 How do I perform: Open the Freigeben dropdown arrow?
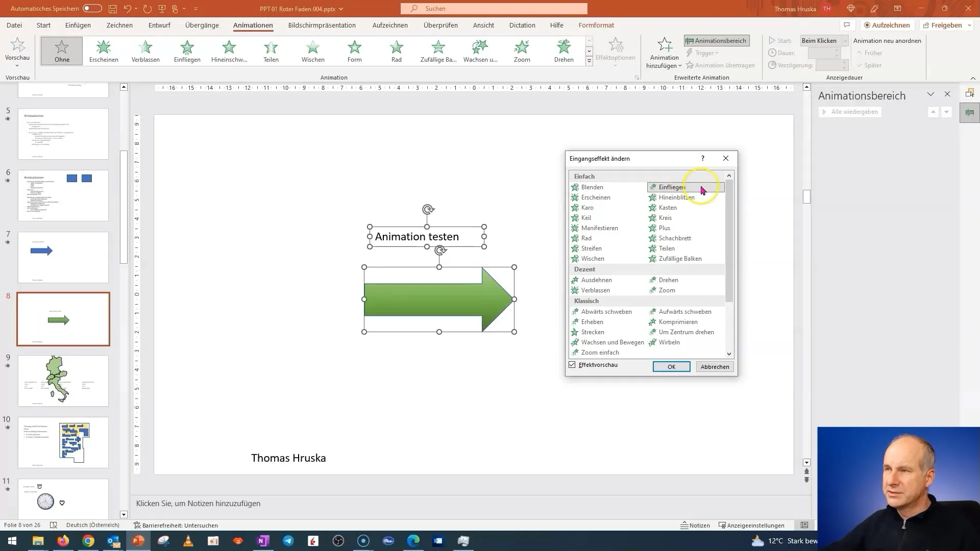[x=969, y=25]
